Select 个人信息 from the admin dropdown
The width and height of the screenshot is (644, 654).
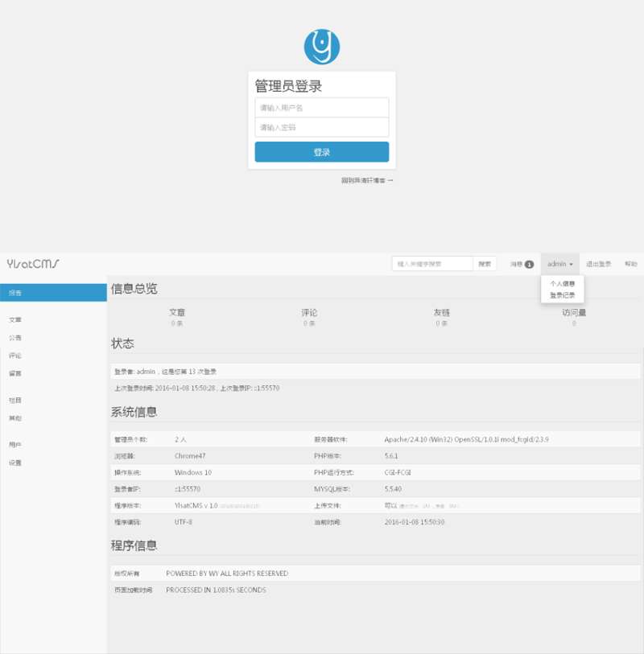563,283
